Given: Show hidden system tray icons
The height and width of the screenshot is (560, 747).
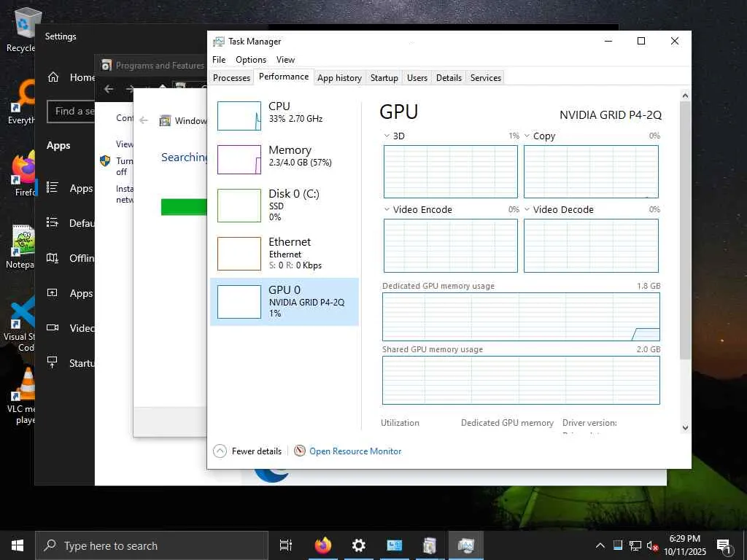Looking at the screenshot, I should [600, 545].
